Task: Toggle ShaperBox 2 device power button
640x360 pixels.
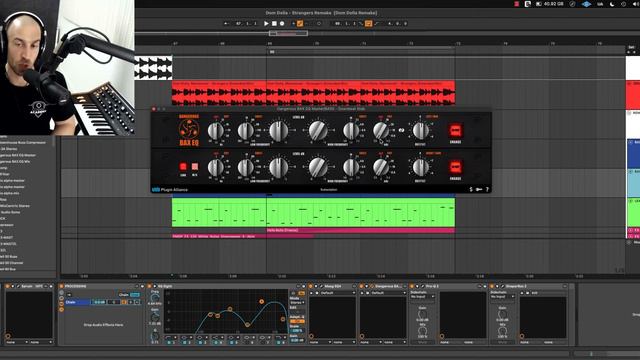Action: (492, 287)
